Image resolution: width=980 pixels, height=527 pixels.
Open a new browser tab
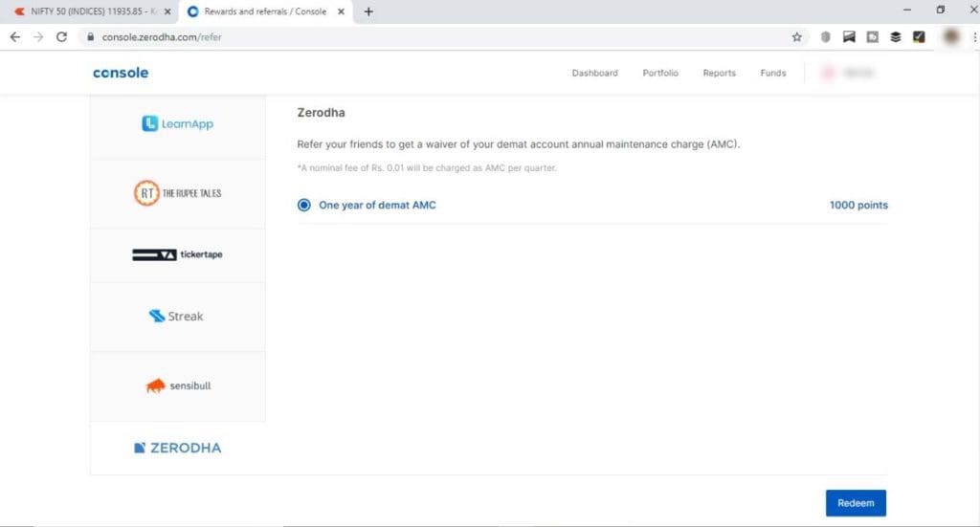tap(368, 11)
